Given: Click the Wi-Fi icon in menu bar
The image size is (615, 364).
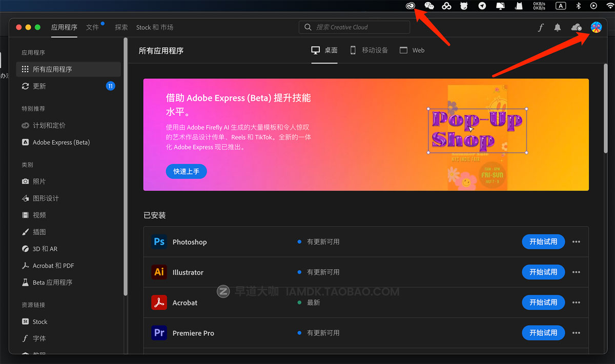Looking at the screenshot, I should coord(610,6).
